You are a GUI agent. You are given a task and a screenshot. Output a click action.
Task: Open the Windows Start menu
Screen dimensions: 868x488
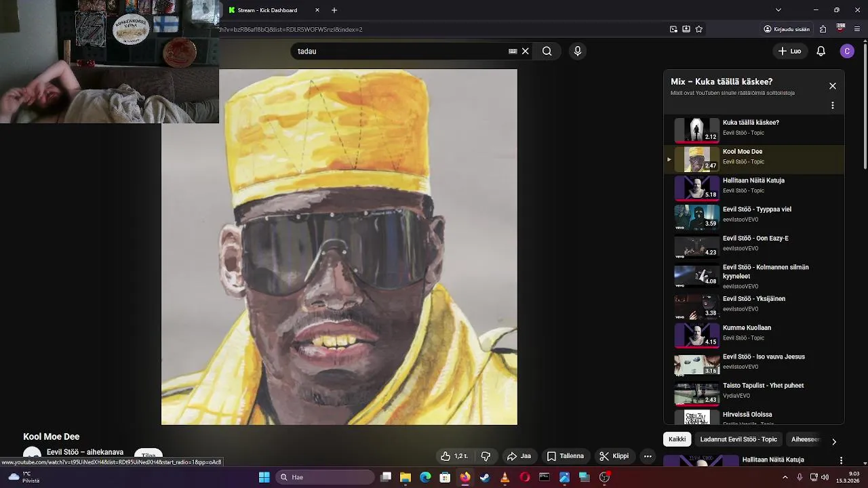pyautogui.click(x=264, y=477)
